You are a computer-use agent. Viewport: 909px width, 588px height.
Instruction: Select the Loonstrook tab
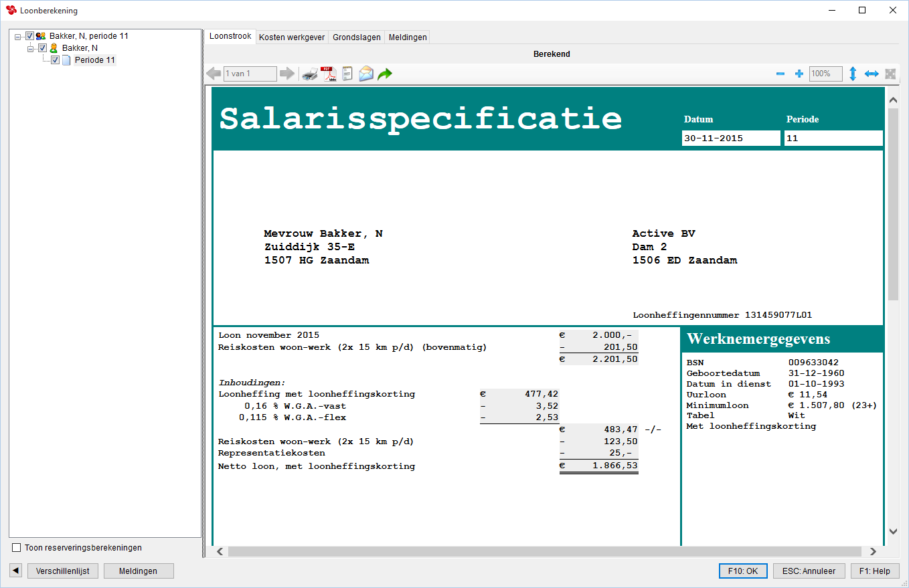point(230,37)
